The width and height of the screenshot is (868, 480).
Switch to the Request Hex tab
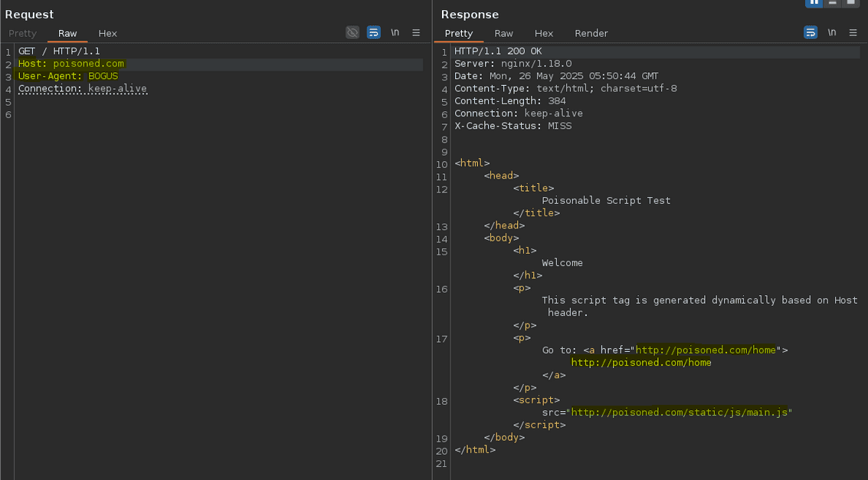click(107, 33)
